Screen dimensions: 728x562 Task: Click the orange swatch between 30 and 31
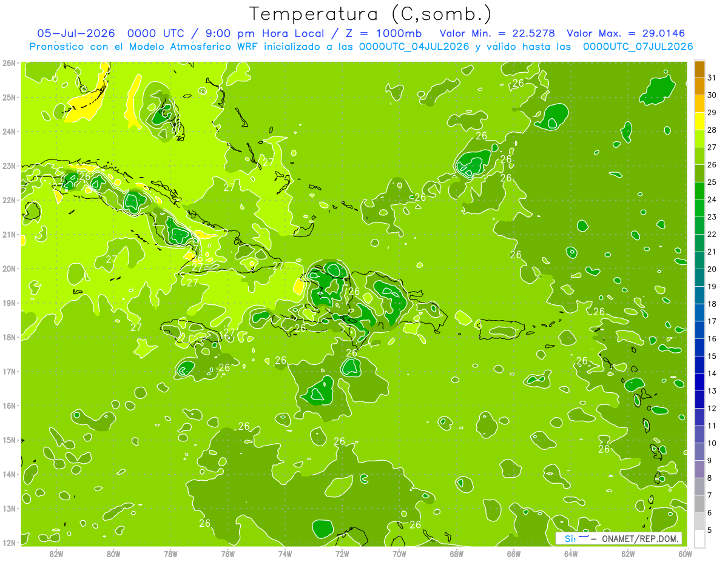click(x=699, y=87)
